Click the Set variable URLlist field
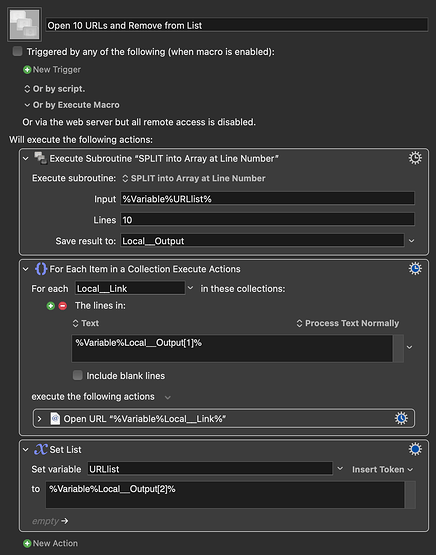The width and height of the screenshot is (436, 555). (210, 469)
